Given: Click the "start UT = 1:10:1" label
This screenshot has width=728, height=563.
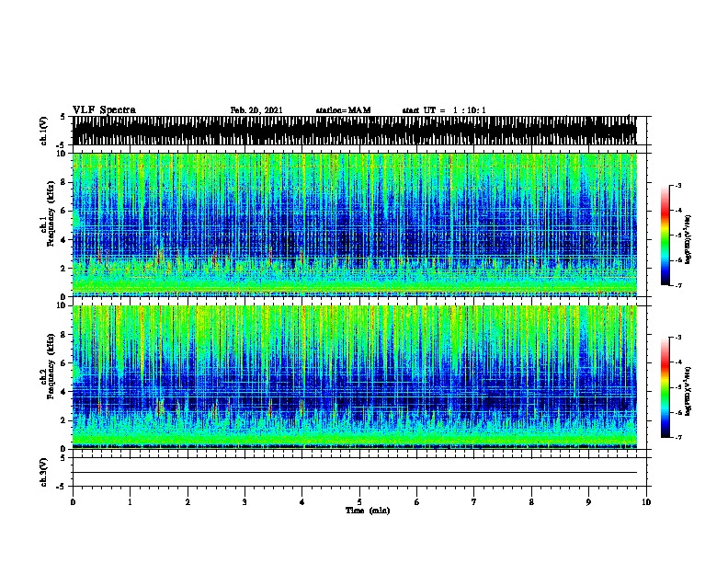Looking at the screenshot, I should [444, 110].
